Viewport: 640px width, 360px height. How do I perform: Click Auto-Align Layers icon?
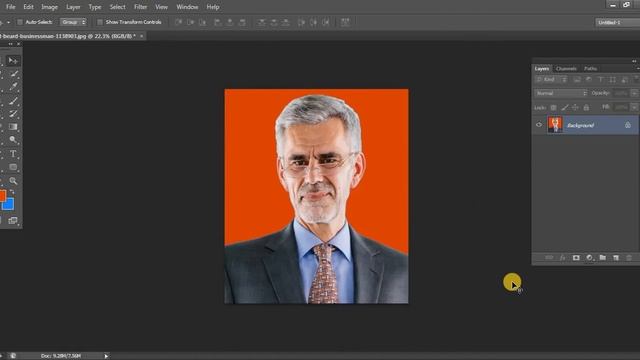coord(345,22)
